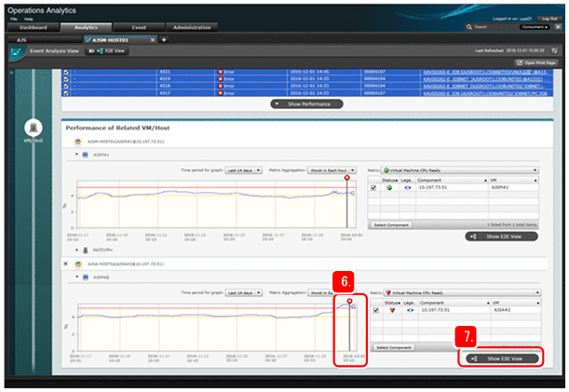Viewport: 569px width, 392px height.
Task: Click the add new tab plus icon
Action: tap(164, 40)
